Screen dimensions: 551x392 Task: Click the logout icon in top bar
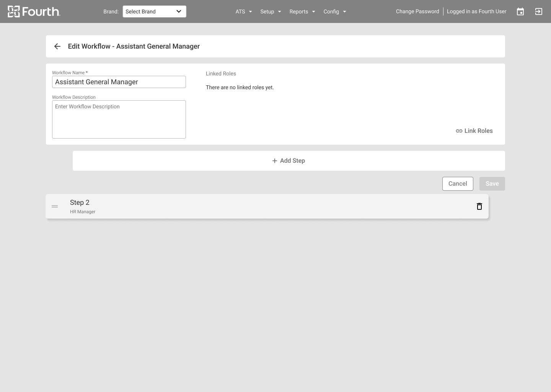(x=538, y=11)
